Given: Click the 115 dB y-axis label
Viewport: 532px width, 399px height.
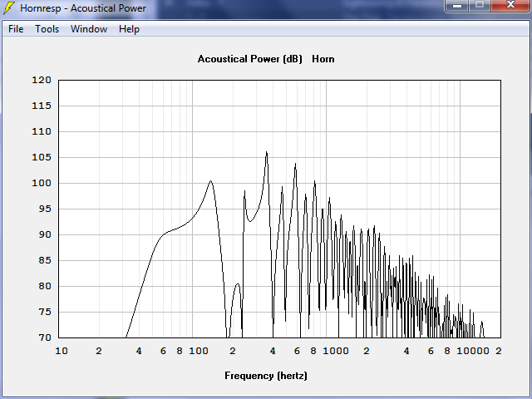Looking at the screenshot, I should pos(42,106).
